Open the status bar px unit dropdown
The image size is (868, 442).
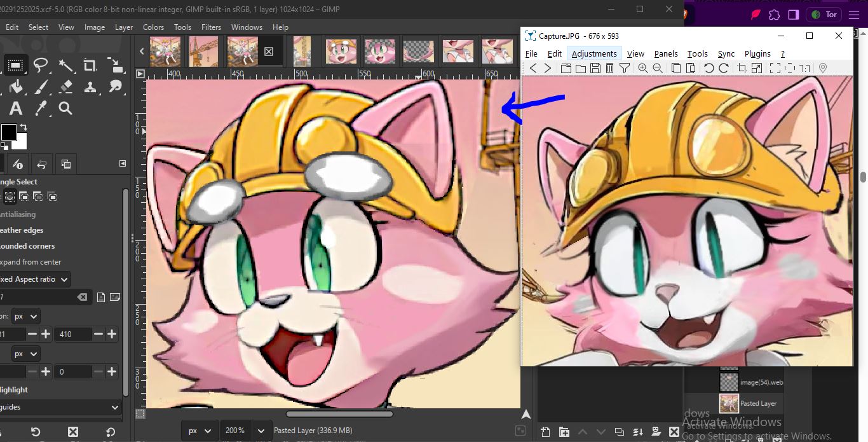(200, 431)
